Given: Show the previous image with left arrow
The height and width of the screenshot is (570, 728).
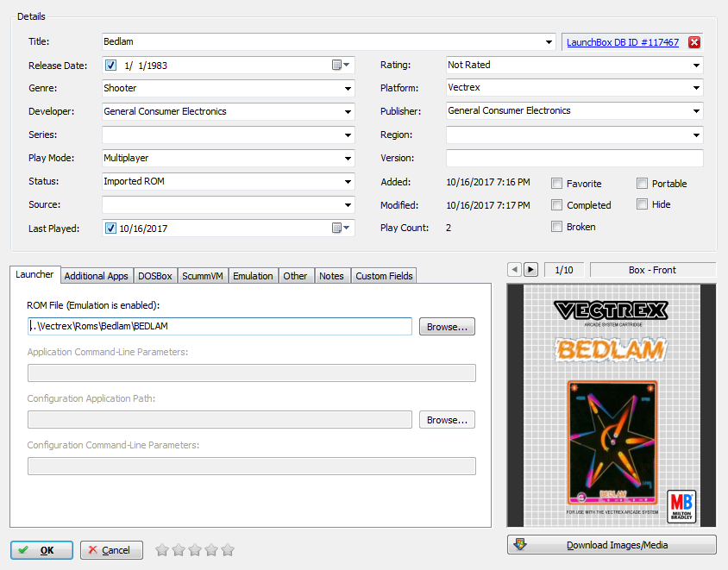Looking at the screenshot, I should point(514,270).
